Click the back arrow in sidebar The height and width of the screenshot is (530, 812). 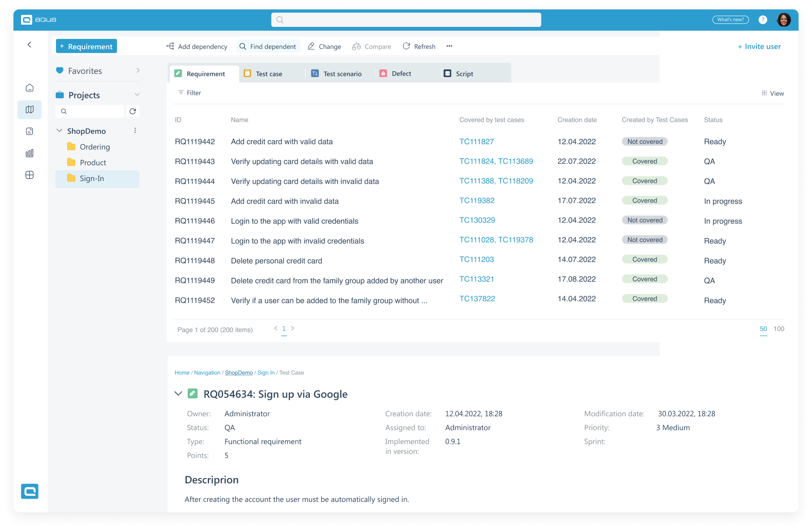coord(30,44)
